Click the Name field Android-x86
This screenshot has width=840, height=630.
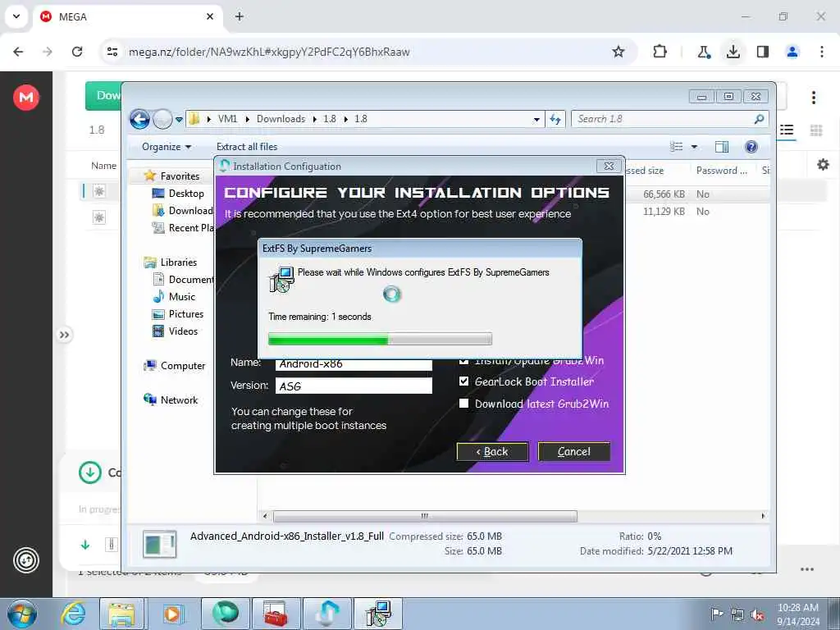coord(354,363)
